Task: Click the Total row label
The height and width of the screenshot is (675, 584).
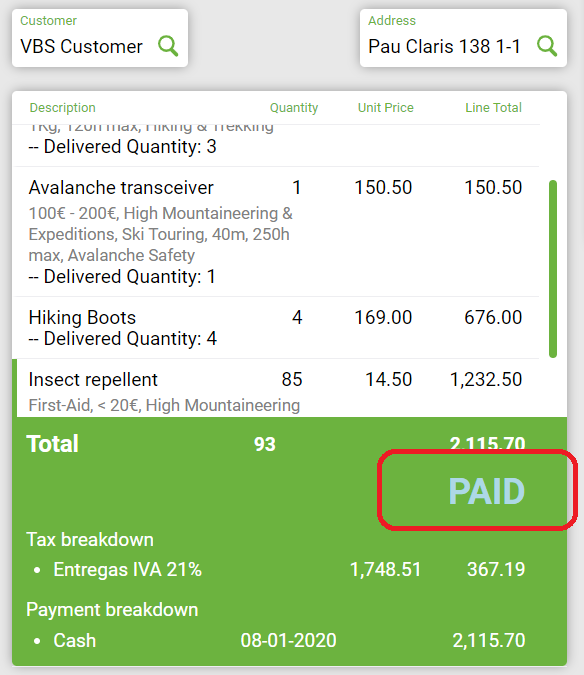Action: 53,444
